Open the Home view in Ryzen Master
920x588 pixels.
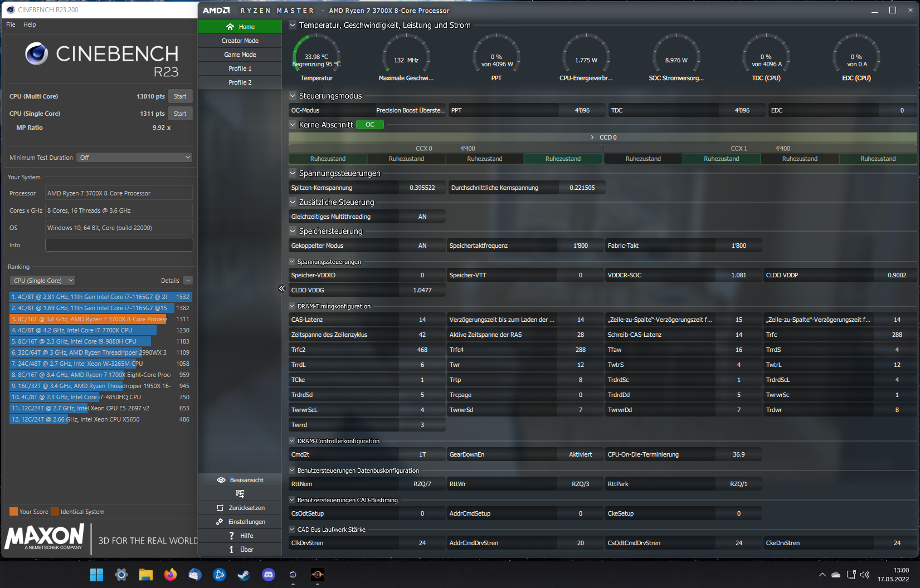[240, 27]
